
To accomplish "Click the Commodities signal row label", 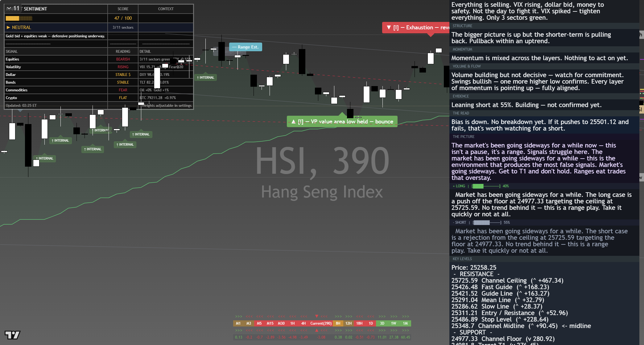I will coord(17,90).
